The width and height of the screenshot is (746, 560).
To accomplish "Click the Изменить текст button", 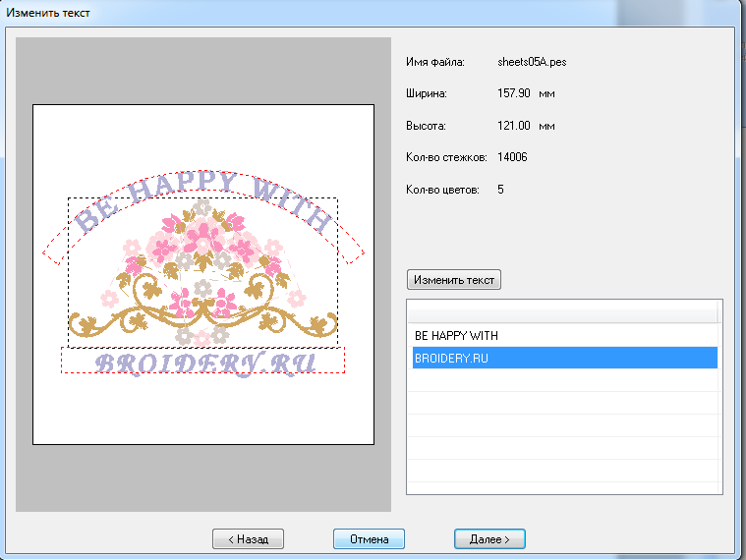I will click(453, 280).
